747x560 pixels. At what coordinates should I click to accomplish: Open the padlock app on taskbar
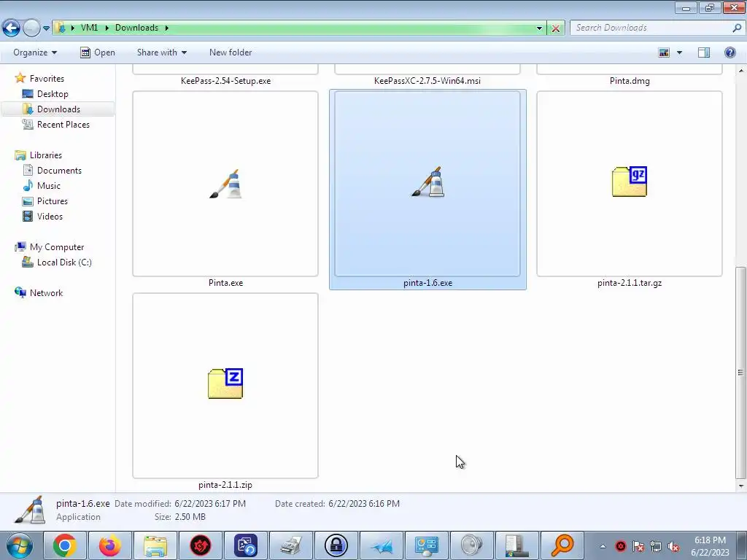click(336, 545)
